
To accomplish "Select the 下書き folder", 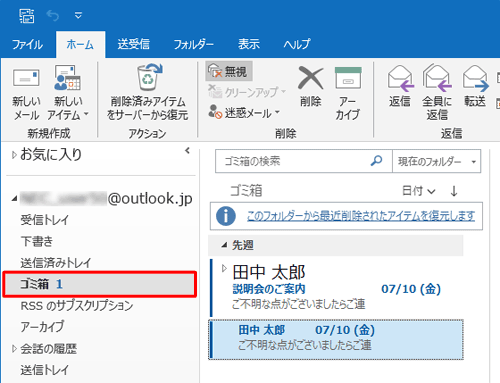I will 37,241.
